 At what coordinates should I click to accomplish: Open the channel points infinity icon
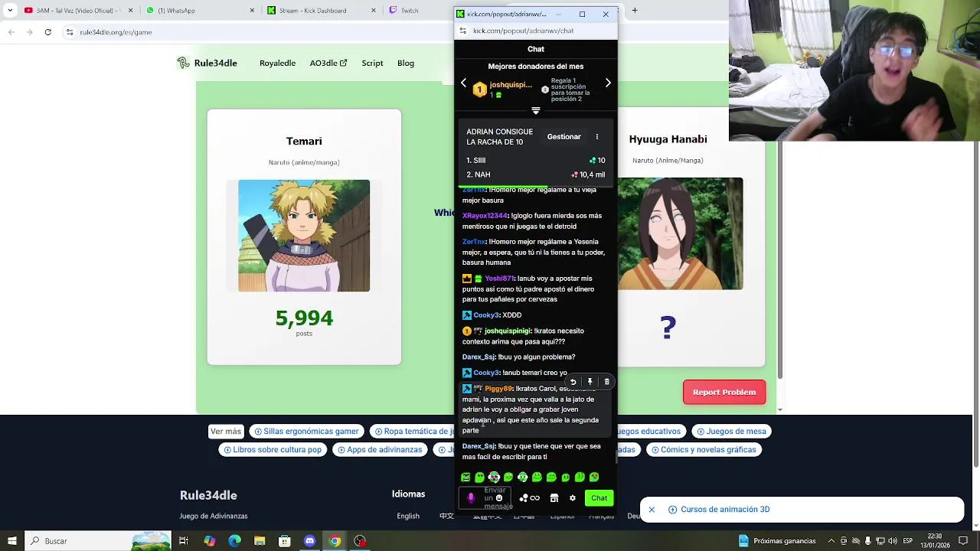tap(530, 498)
